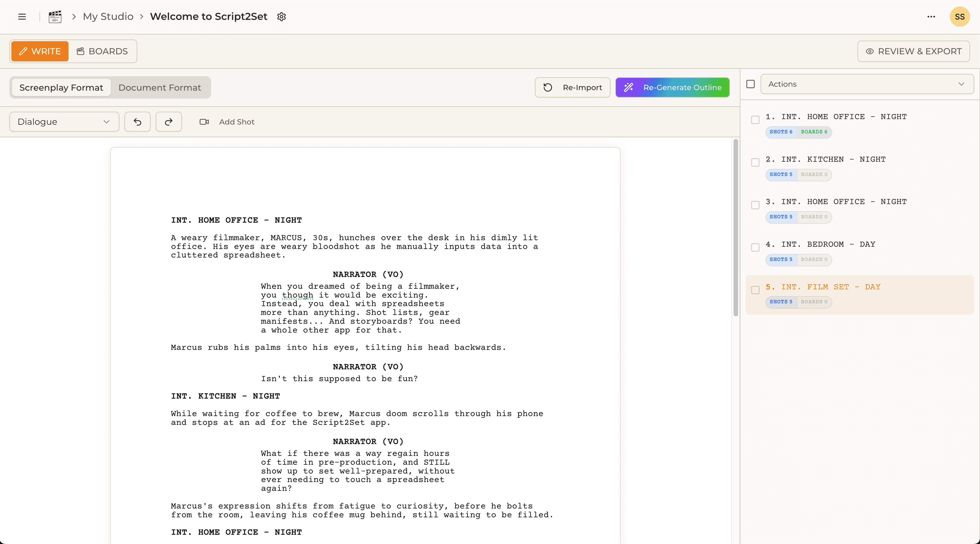The image size is (980, 544).
Task: Switch to Document Format
Action: (160, 87)
